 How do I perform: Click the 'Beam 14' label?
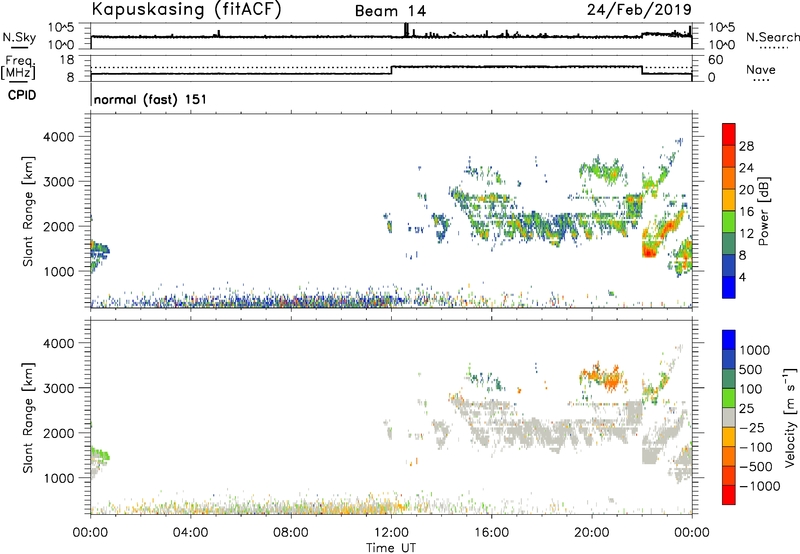(390, 11)
